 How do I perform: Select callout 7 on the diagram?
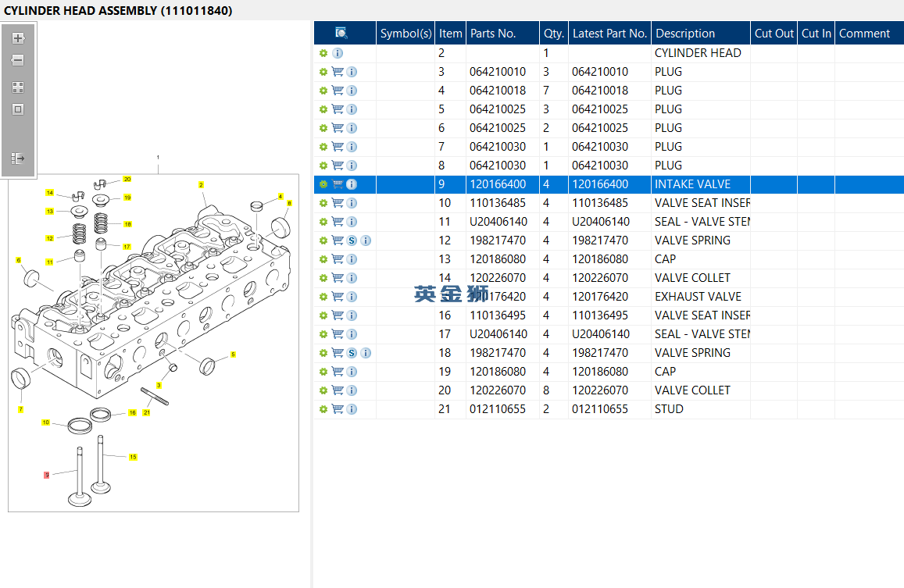[21, 409]
